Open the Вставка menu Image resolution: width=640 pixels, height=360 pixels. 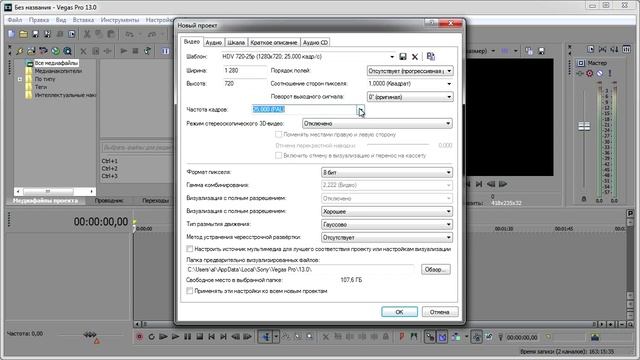tap(83, 20)
